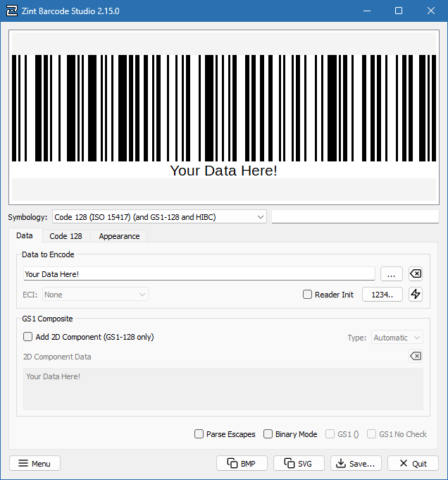
Task: Maximize the Zint window
Action: pos(399,11)
